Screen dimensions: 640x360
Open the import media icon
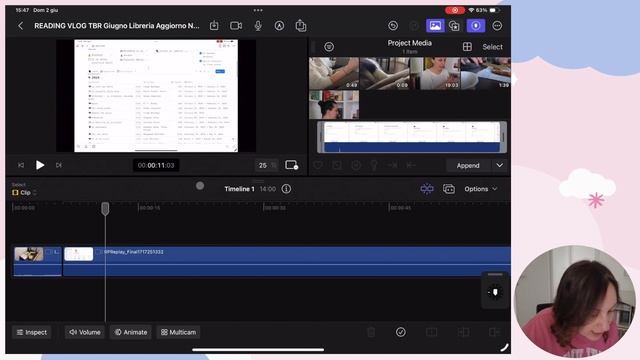click(214, 26)
